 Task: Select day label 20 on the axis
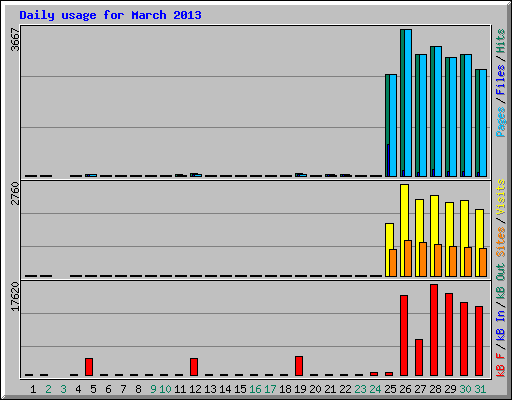click(315, 389)
